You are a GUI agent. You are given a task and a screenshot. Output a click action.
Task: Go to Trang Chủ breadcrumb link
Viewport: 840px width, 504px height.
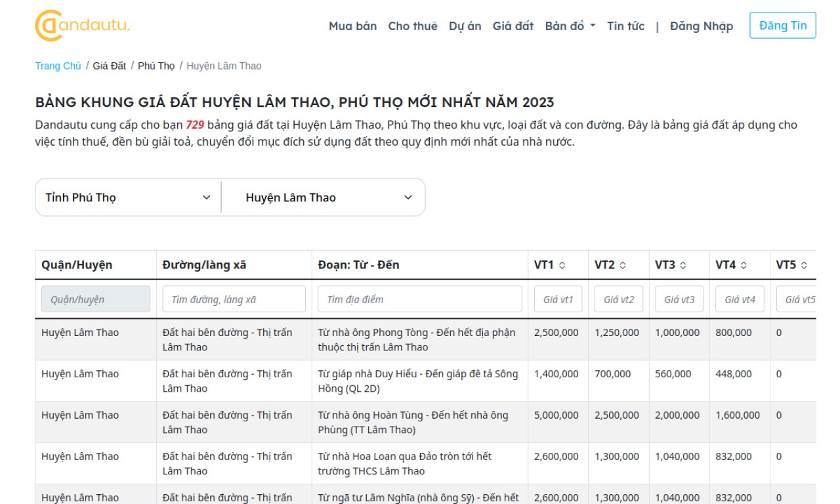tap(58, 66)
